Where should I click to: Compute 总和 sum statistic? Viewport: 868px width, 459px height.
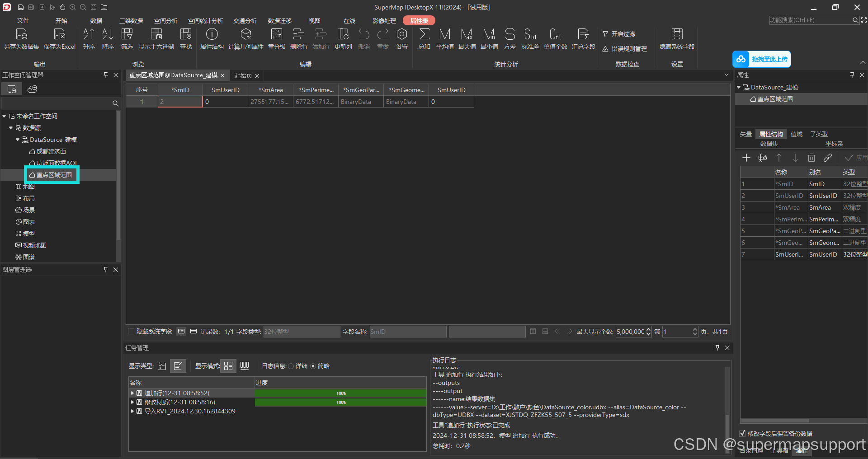[x=425, y=34]
